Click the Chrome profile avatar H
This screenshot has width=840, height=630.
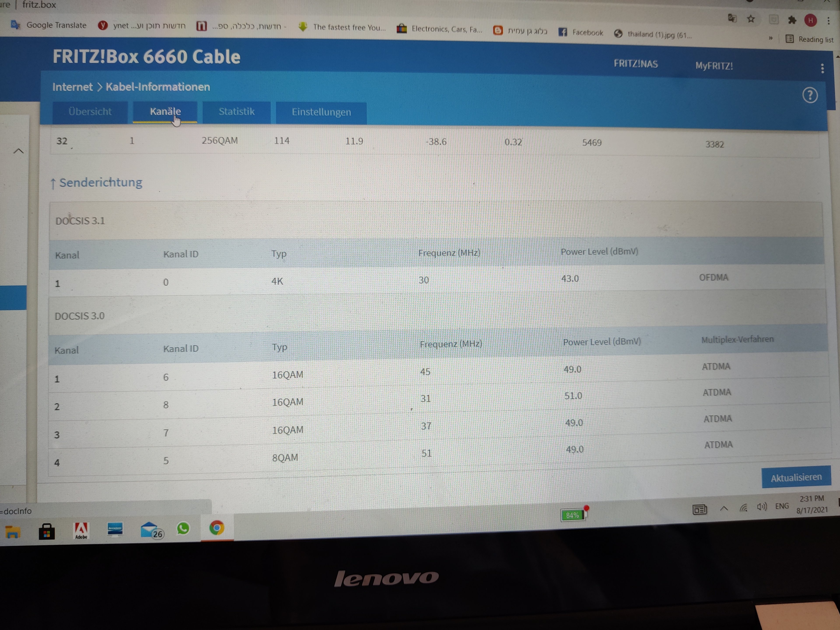click(x=810, y=20)
